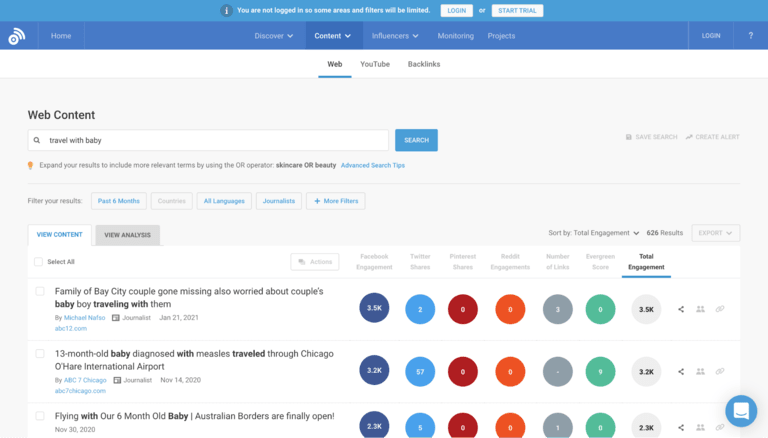
Task: View sharers icon for Bay City article
Action: click(700, 309)
